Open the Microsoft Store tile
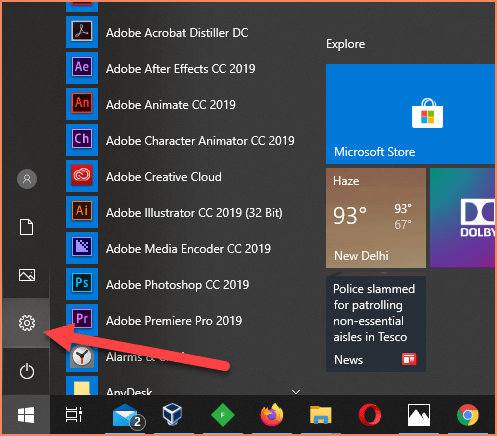This screenshot has width=497, height=436. point(411,114)
